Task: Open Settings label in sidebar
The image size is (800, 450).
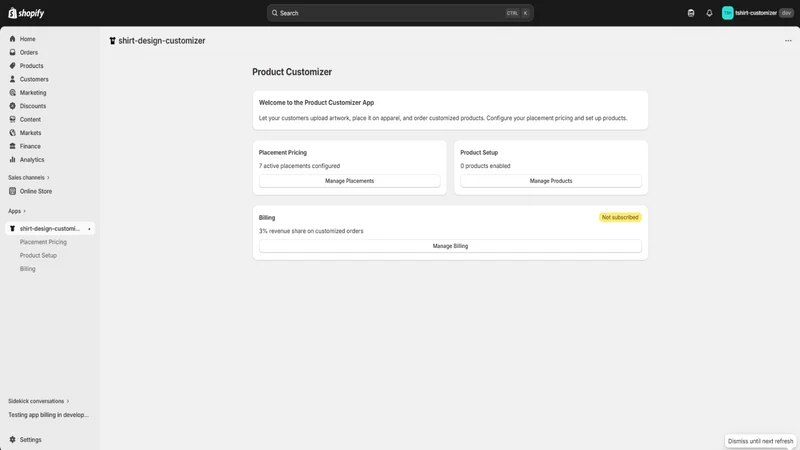Action: tap(31, 439)
